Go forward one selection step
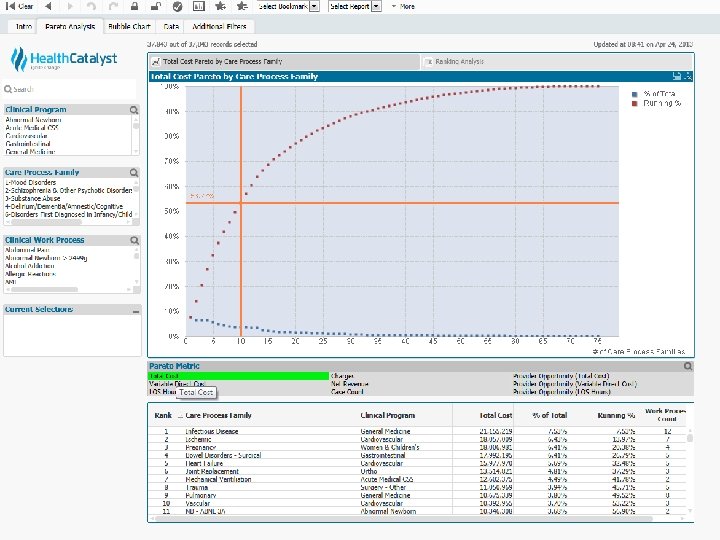The image size is (720, 540). coord(70,6)
